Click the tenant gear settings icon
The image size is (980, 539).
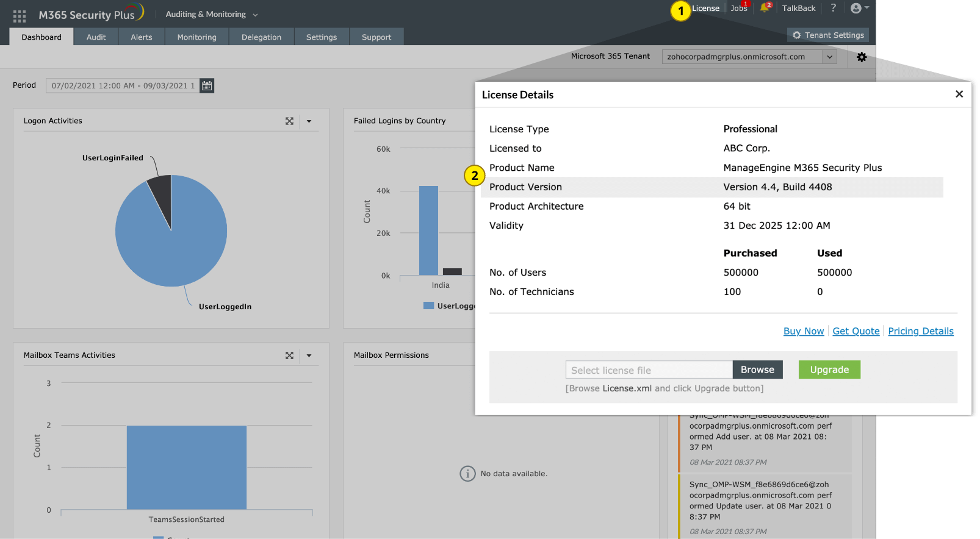coord(862,57)
